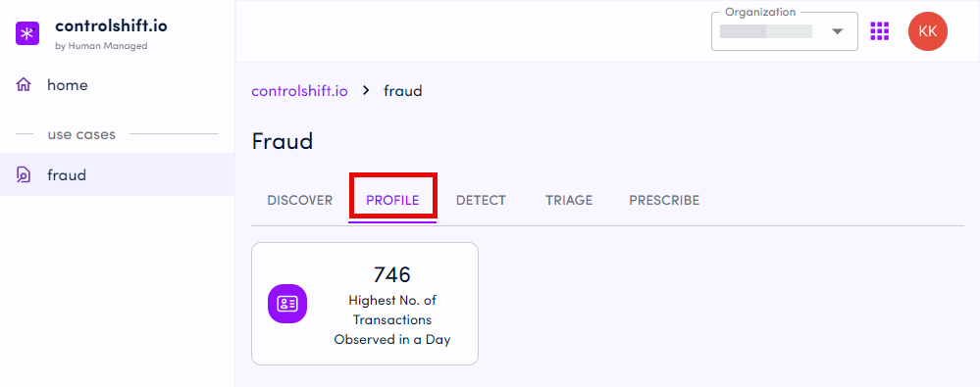Open the Organization selection field

(x=785, y=31)
